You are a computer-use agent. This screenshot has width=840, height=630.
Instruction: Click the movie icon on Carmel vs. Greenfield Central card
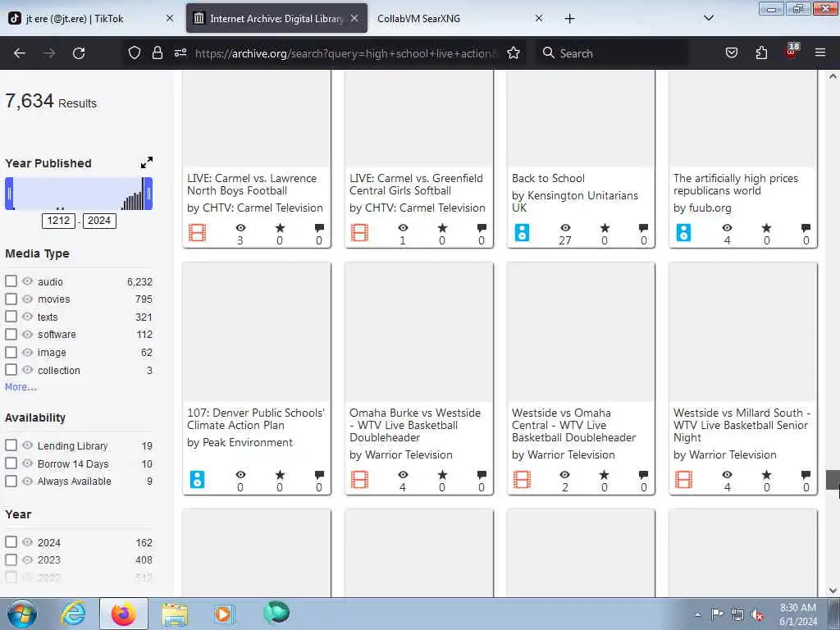pyautogui.click(x=359, y=233)
